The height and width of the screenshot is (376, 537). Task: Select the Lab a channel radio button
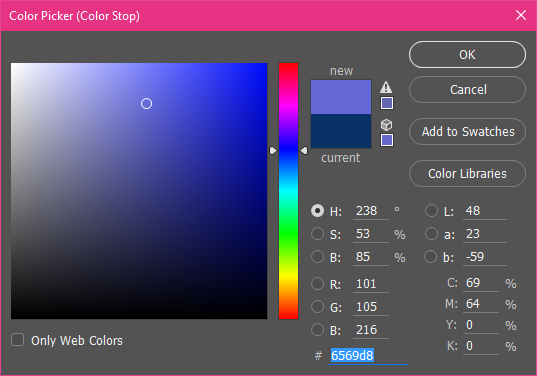pos(432,234)
